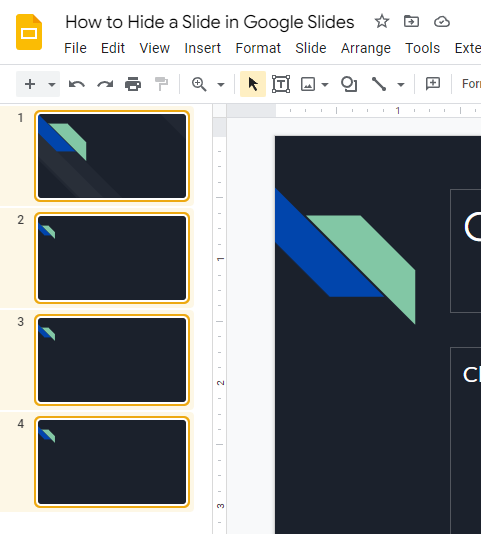Expand the Insert image dropdown arrow
The image size is (481, 534).
pyautogui.click(x=325, y=84)
